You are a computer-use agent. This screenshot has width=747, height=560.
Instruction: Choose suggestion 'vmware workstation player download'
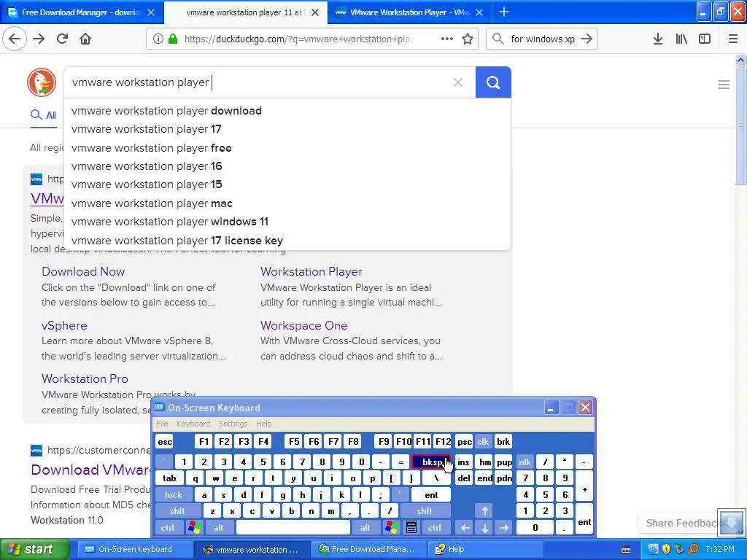287,111
